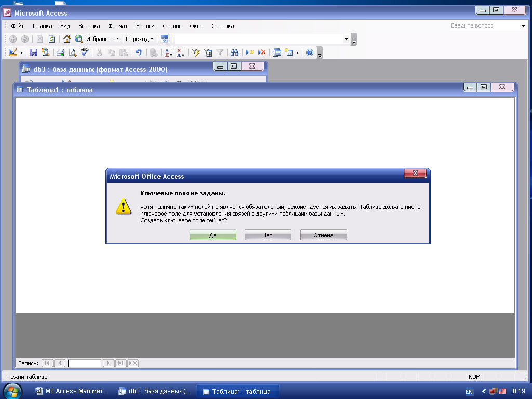
Task: Click the new record asterisk navigation button
Action: pos(133,363)
